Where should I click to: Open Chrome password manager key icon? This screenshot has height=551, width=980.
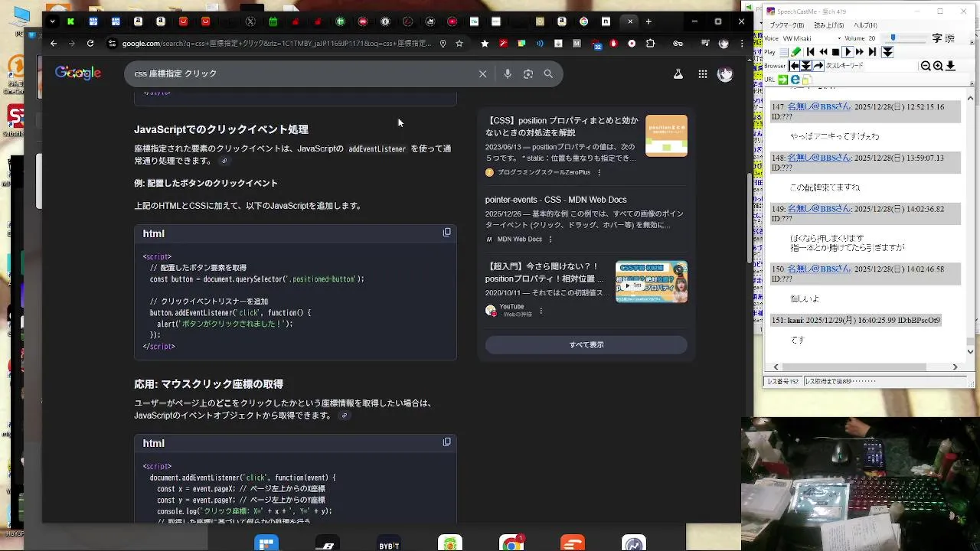(x=678, y=44)
